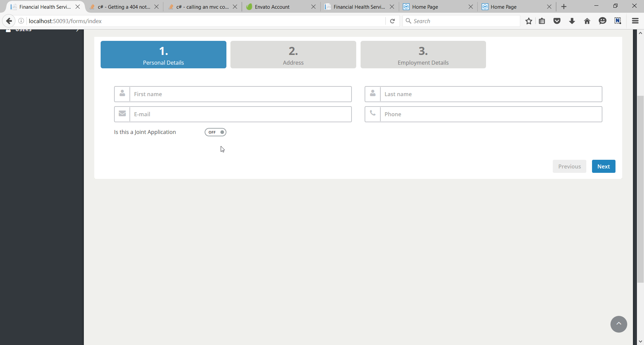The image size is (644, 345).
Task: Close the '404 not...' tab
Action: (x=156, y=7)
